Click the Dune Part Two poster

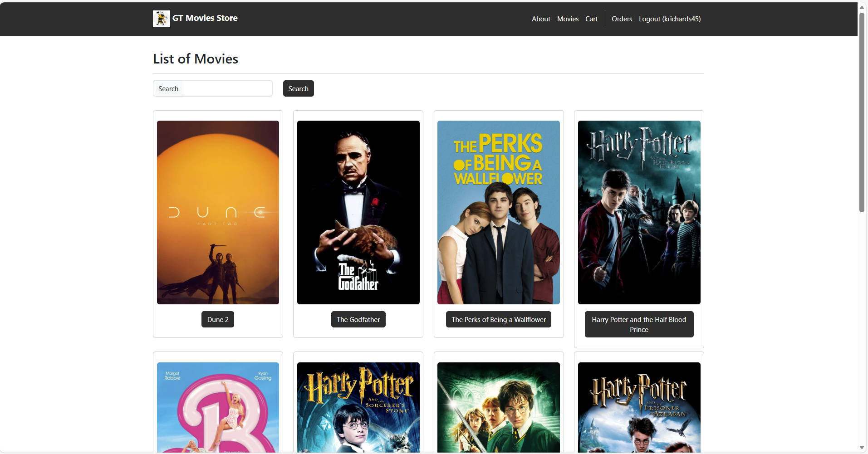coord(218,212)
